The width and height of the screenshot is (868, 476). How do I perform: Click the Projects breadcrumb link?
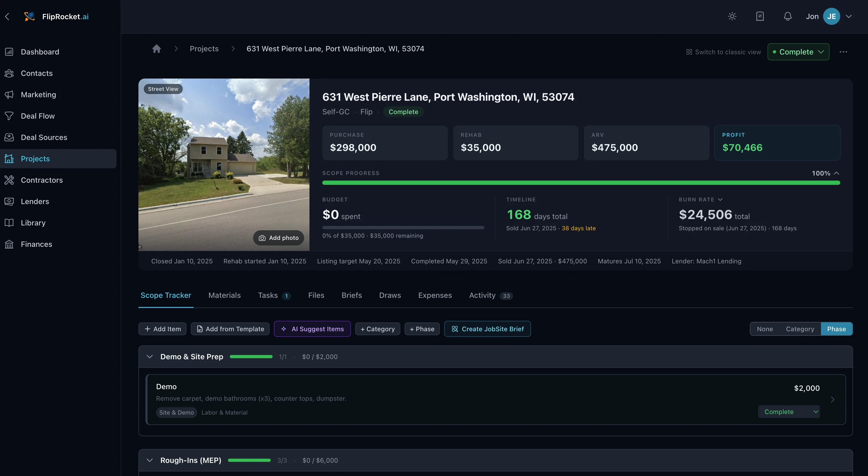click(204, 49)
